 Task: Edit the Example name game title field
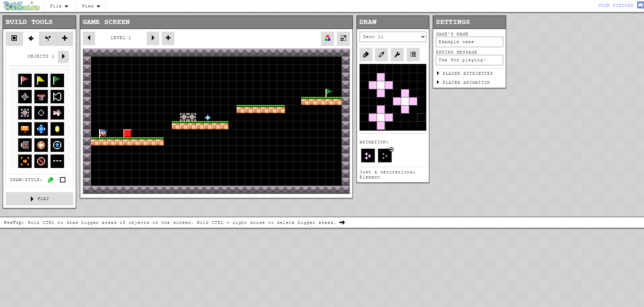click(469, 42)
